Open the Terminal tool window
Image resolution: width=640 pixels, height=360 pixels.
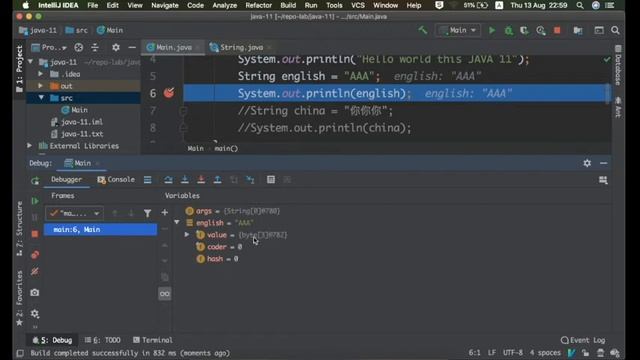tap(153, 340)
